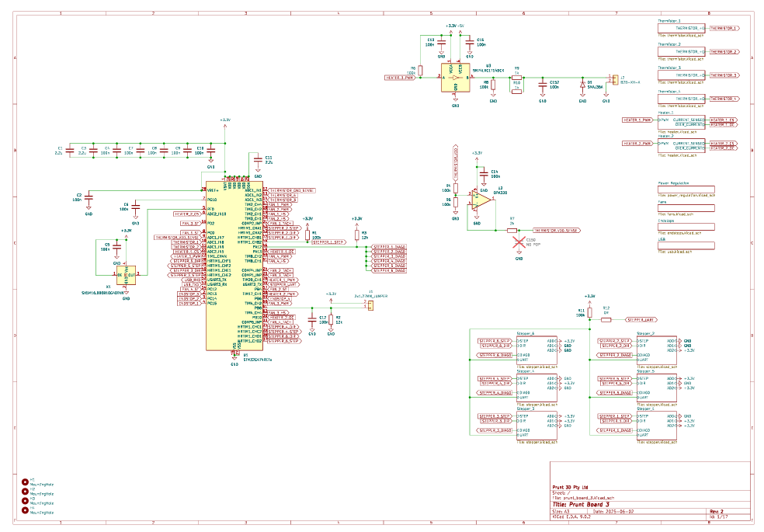Viewport: 764px width, 532px height.
Task: Select the J1 jumper header symbol
Action: click(x=371, y=305)
